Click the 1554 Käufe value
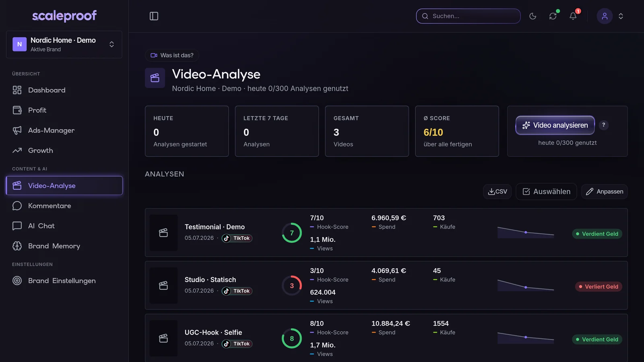Screen dimensions: 644x362 click(x=441, y=323)
